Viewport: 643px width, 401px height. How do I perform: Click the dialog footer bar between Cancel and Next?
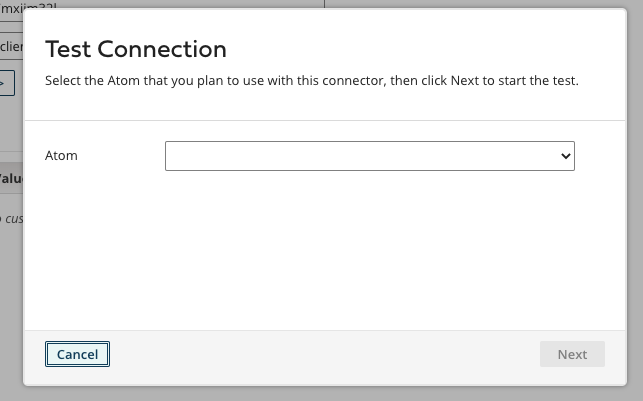point(320,355)
